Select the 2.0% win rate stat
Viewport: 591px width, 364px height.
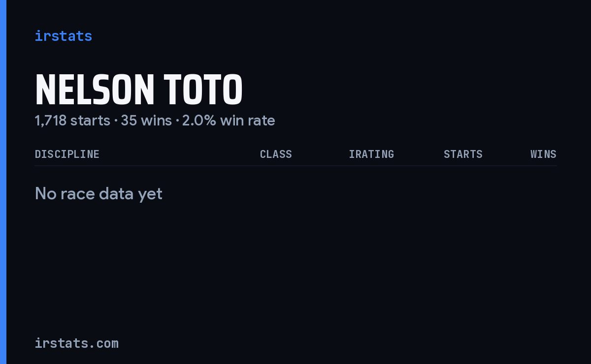(229, 121)
